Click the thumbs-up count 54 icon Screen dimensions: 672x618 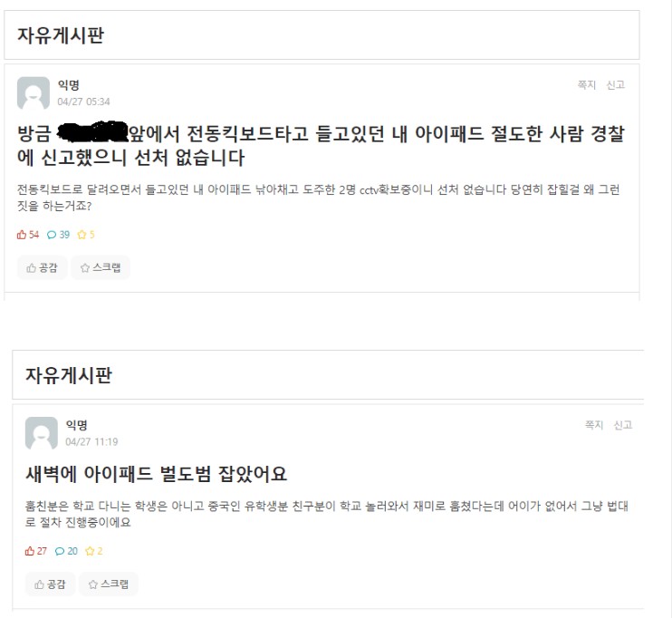22,235
